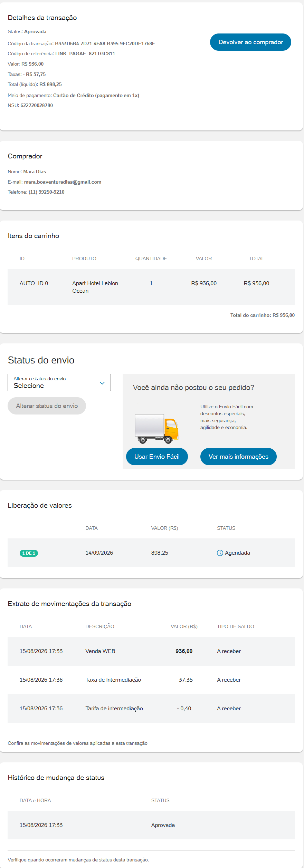Click the clock icon beside Agendada
This screenshot has width=304, height=868.
point(220,553)
